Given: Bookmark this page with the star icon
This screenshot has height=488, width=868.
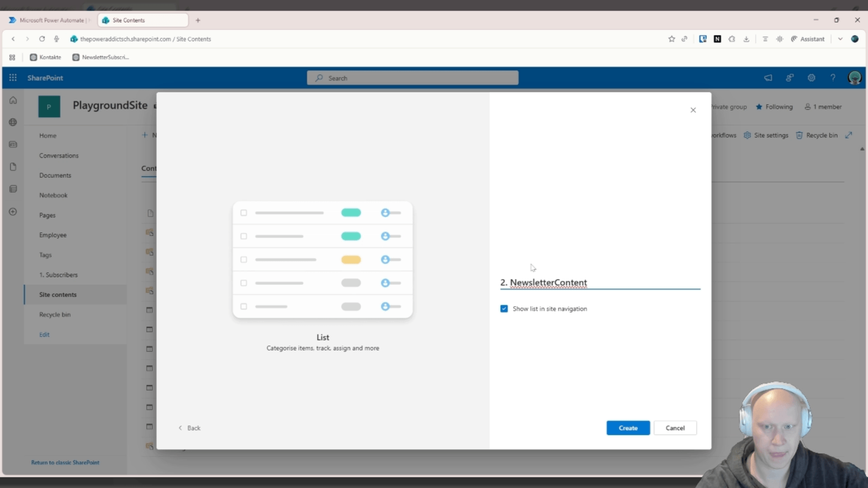Looking at the screenshot, I should point(672,39).
